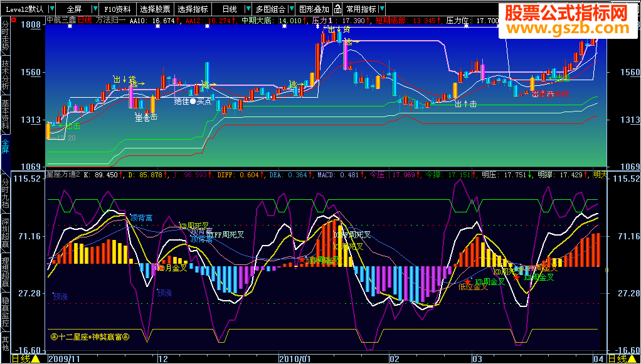Screen dimensions: 641x364
Task: Click the 选择指标 button
Action: 193,9
